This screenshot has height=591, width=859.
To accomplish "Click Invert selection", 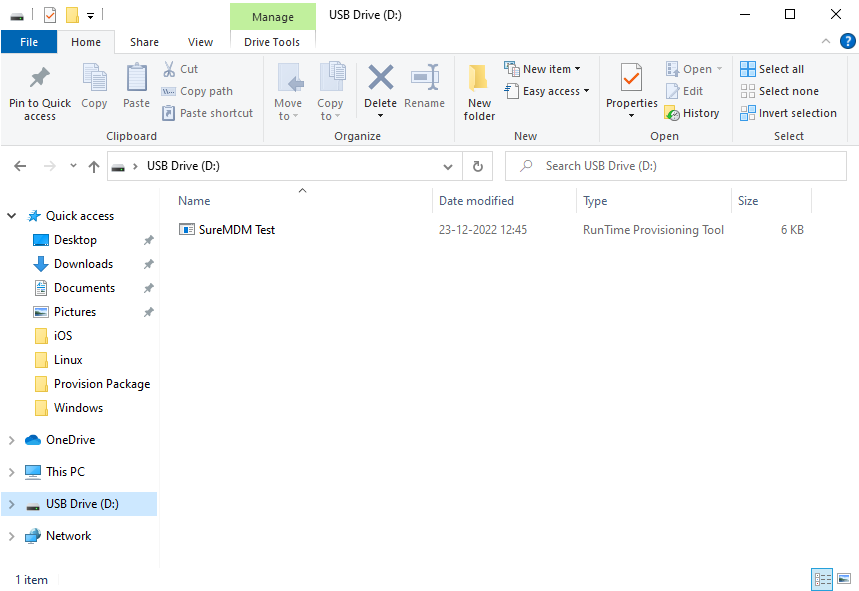I will click(x=788, y=113).
